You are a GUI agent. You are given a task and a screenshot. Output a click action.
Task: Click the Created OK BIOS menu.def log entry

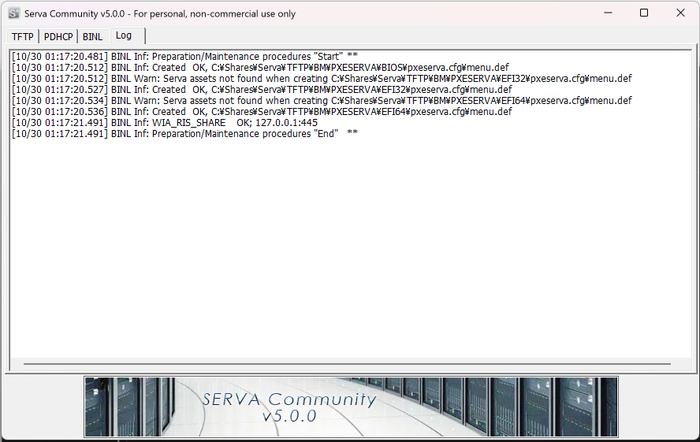[x=260, y=67]
